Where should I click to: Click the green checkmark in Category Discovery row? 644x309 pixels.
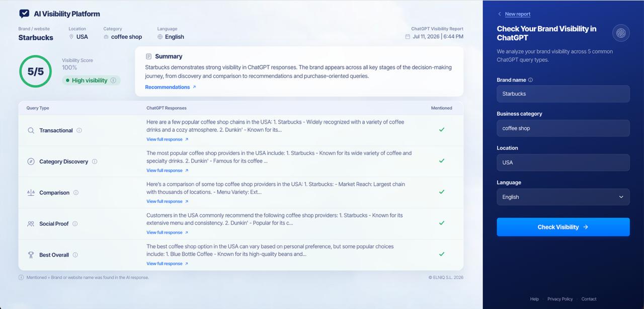pos(442,161)
